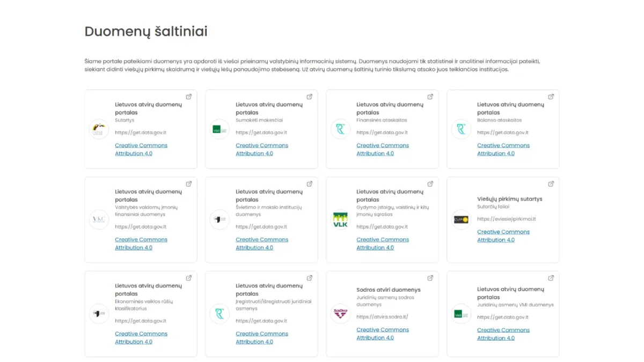Click external link icon on Sumokėti mokesčiai card
The height and width of the screenshot is (362, 644).
coord(310,97)
